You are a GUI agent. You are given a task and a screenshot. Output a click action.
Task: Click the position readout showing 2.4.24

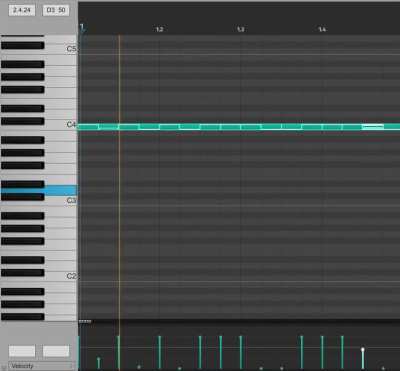pyautogui.click(x=22, y=10)
